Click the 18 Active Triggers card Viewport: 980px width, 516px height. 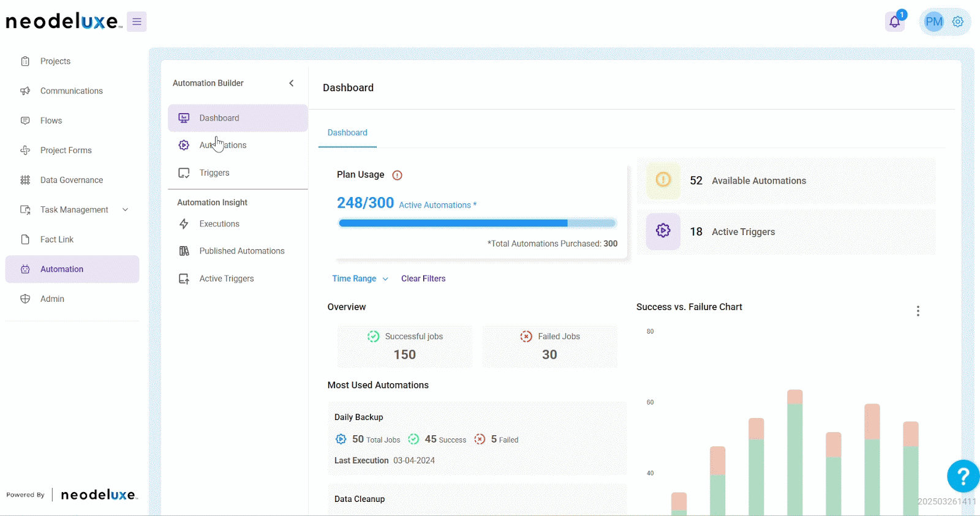coord(786,232)
